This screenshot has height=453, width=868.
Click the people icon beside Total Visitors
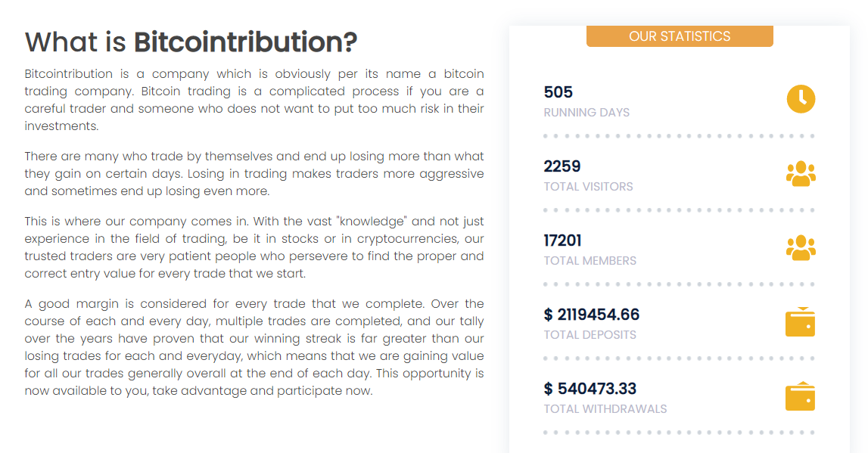801,174
